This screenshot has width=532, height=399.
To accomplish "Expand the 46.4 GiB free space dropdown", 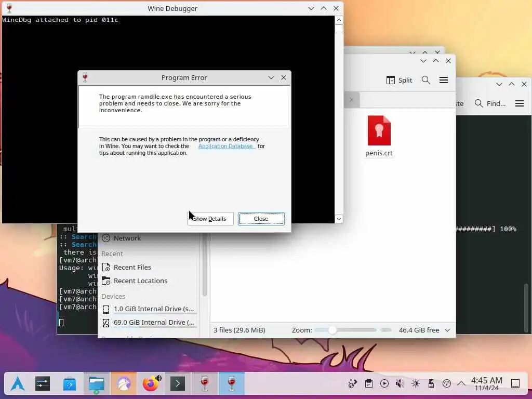I will pos(447,330).
